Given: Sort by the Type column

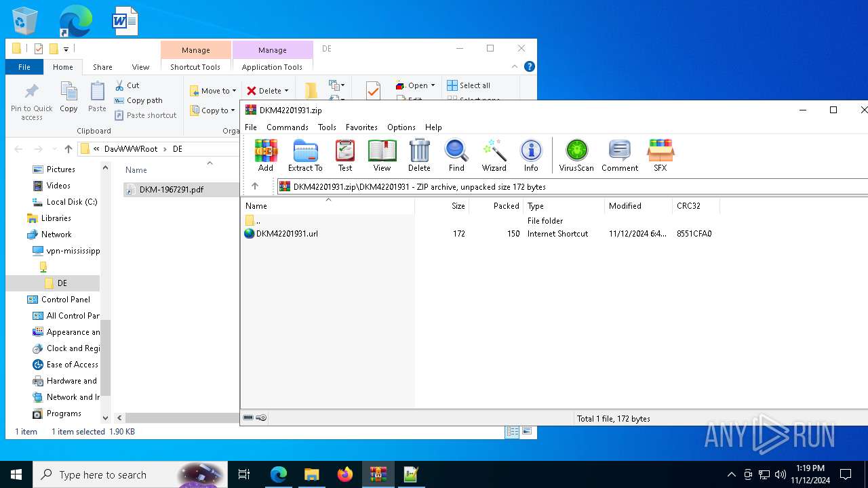Looking at the screenshot, I should coord(564,206).
